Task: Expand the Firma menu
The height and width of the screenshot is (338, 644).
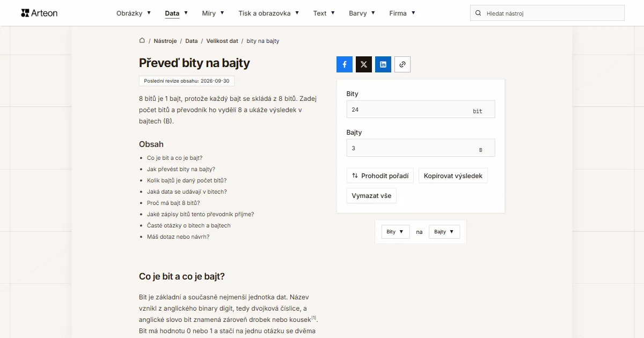Action: pos(402,13)
